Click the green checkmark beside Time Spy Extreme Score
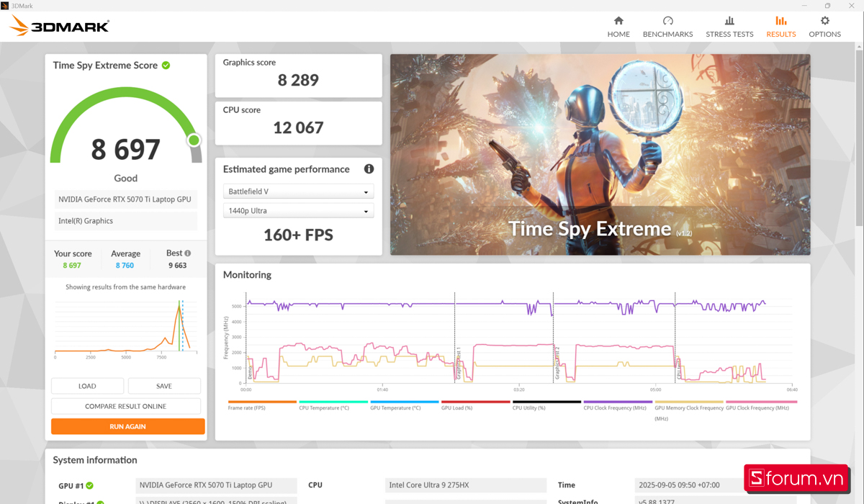Image resolution: width=864 pixels, height=504 pixels. pos(166,65)
